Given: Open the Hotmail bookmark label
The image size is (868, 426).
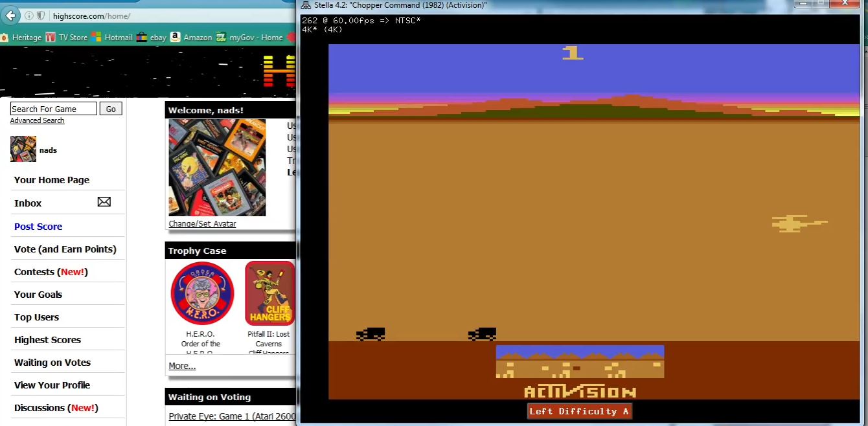Looking at the screenshot, I should tap(119, 38).
